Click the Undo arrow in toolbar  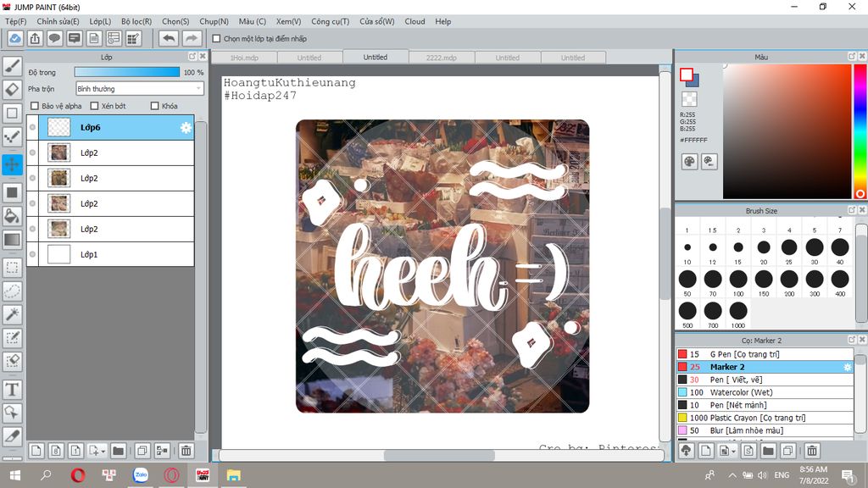point(169,38)
